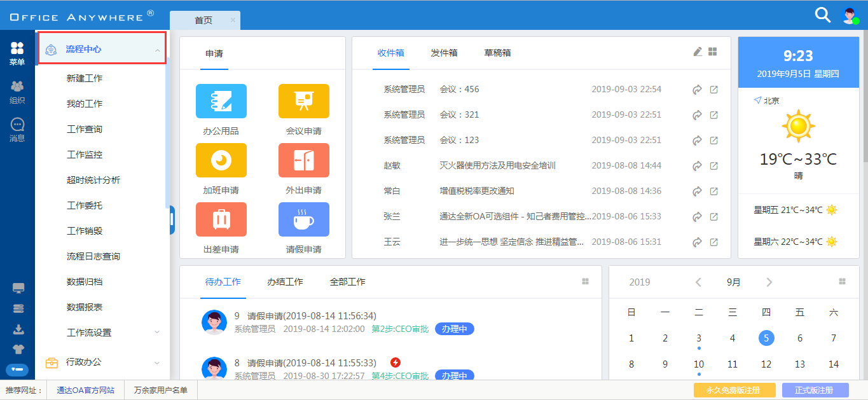This screenshot has width=868, height=400.
Task: Click the 出差申请 suitcase icon
Action: (221, 219)
